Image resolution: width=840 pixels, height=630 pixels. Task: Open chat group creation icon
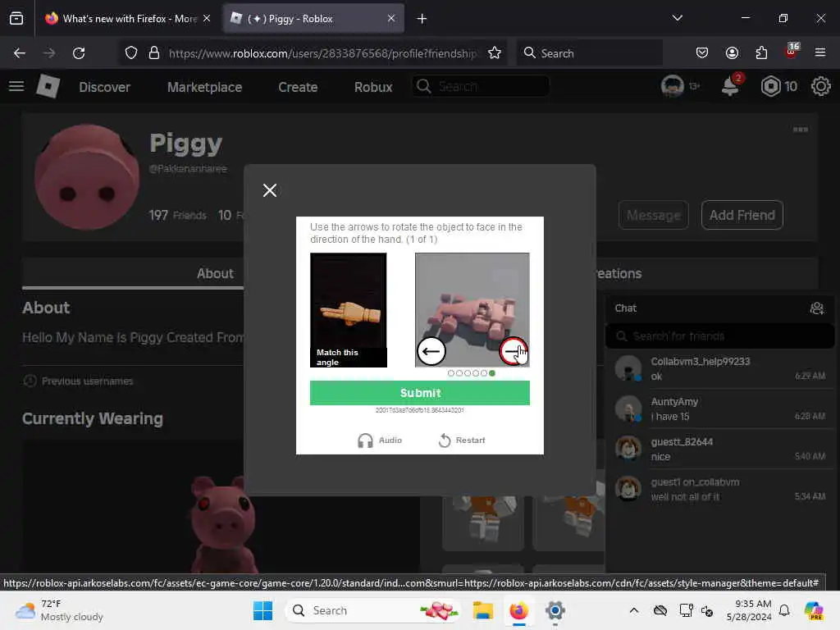pyautogui.click(x=816, y=308)
